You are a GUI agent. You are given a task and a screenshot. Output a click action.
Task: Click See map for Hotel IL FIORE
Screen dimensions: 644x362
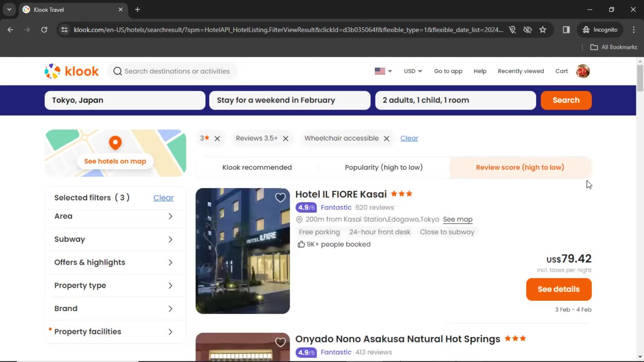click(x=458, y=220)
